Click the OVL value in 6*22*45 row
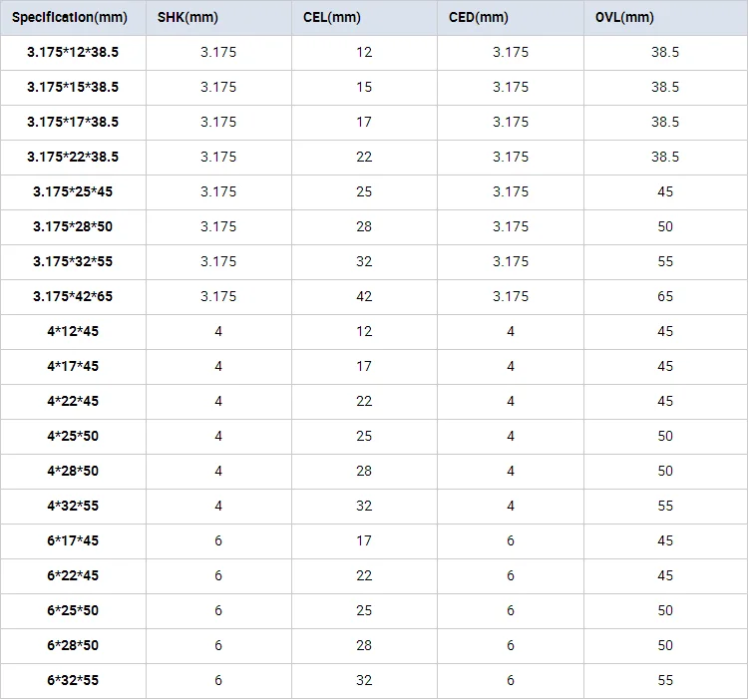Screen dimensions: 748x700 point(665,575)
